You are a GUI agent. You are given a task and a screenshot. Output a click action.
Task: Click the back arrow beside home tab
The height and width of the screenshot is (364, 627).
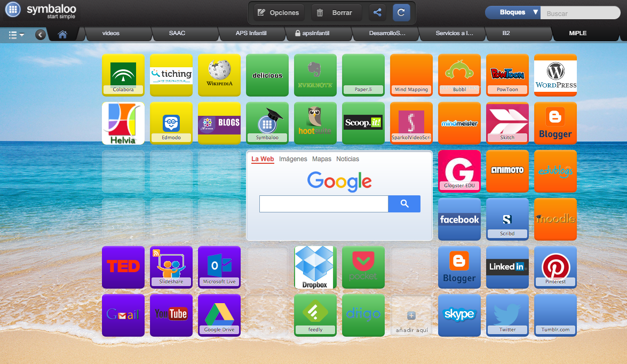click(x=40, y=35)
